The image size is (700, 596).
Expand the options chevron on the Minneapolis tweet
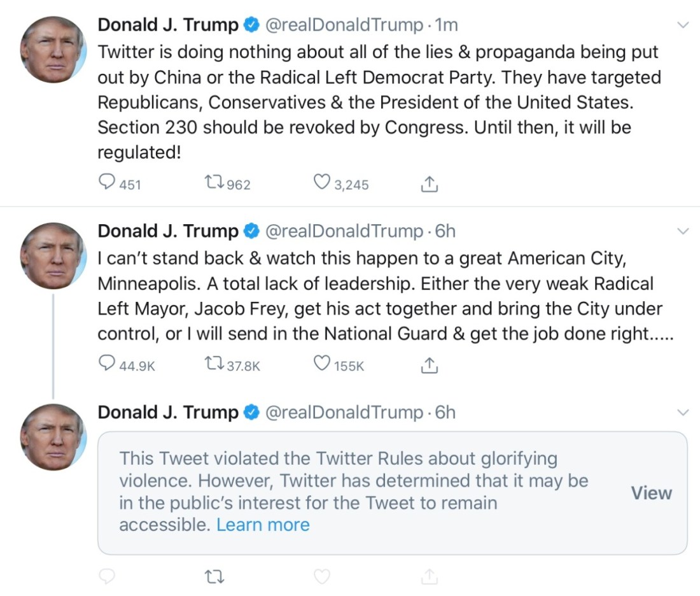683,231
